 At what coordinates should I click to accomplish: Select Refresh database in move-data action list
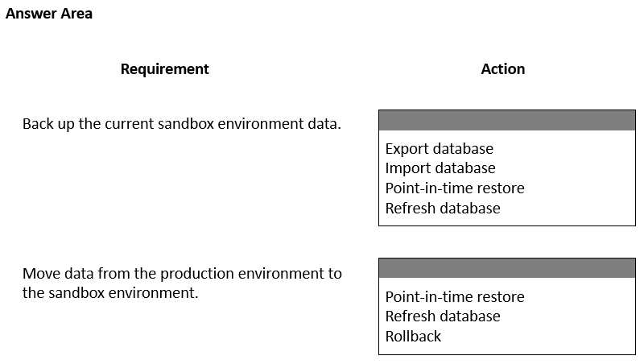pyautogui.click(x=443, y=316)
